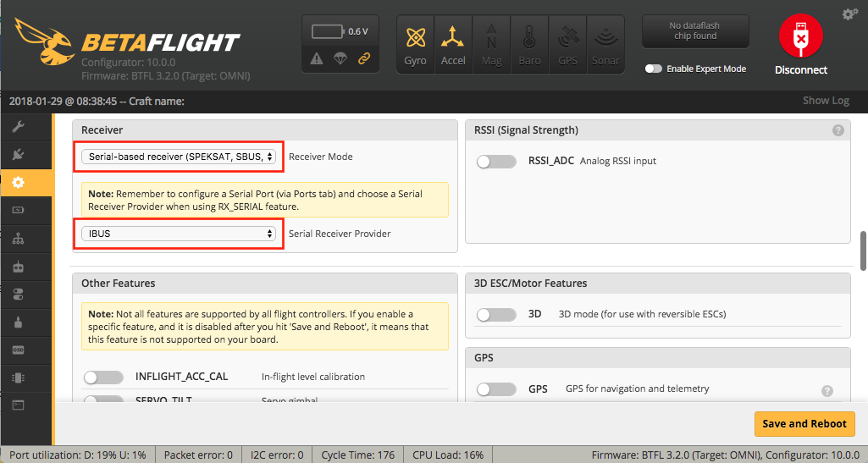The image size is (868, 463).
Task: Click the Firmware: BTFL 3.2.0 header text
Action: tap(165, 76)
